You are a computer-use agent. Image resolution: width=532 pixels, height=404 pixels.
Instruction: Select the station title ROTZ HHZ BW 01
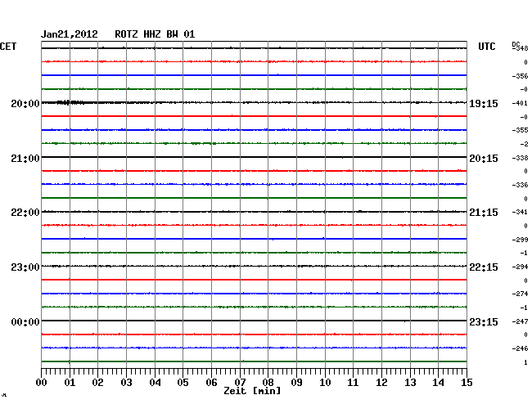(155, 34)
